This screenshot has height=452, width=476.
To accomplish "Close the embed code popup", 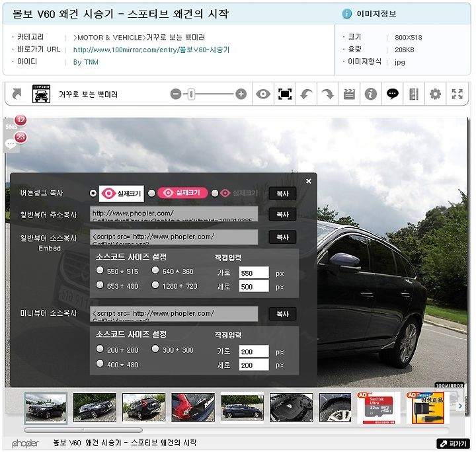I will point(309,181).
